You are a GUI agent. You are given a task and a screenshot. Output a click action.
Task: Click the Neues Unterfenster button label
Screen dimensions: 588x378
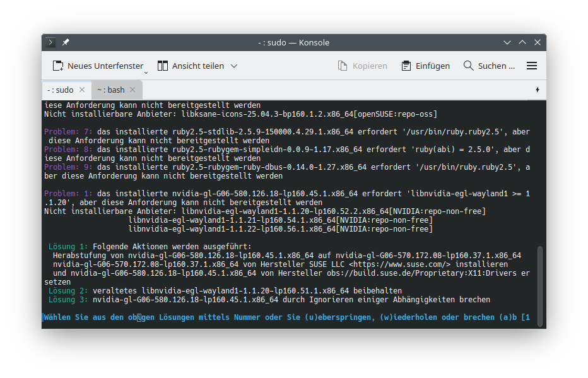pyautogui.click(x=105, y=66)
